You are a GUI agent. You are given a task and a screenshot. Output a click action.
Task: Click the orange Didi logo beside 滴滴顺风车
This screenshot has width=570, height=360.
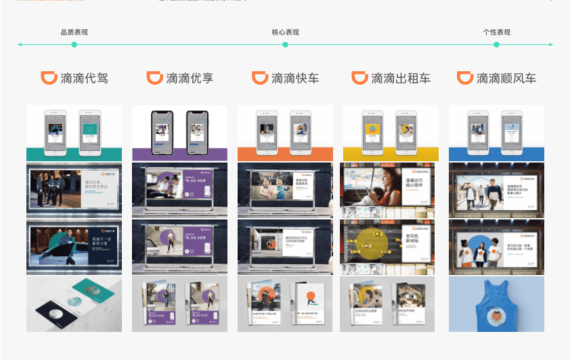point(465,78)
